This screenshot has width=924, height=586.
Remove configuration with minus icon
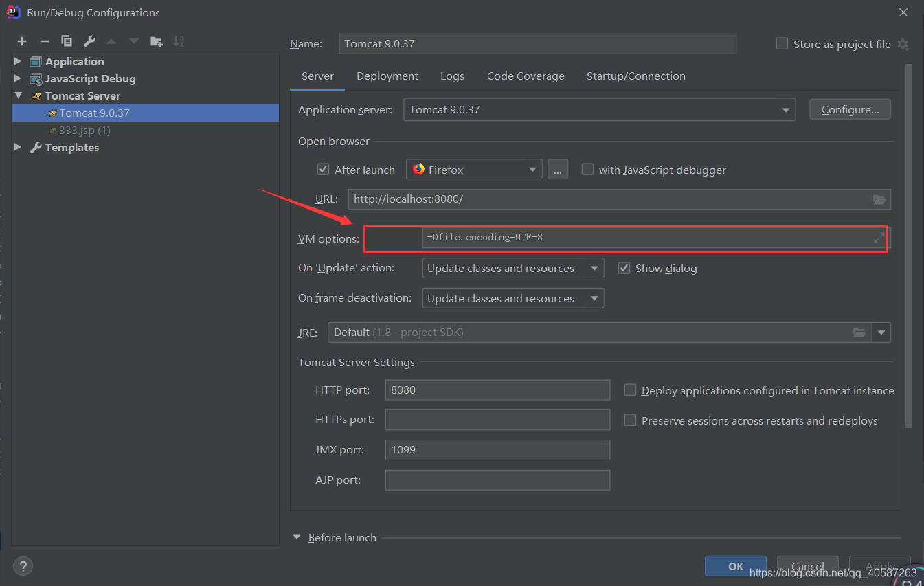click(44, 41)
